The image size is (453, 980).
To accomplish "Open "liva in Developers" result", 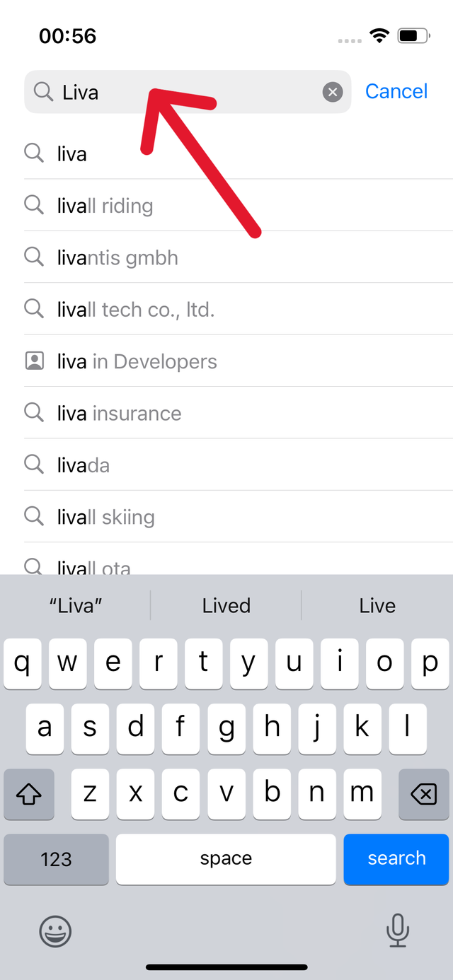I will pyautogui.click(x=137, y=361).
